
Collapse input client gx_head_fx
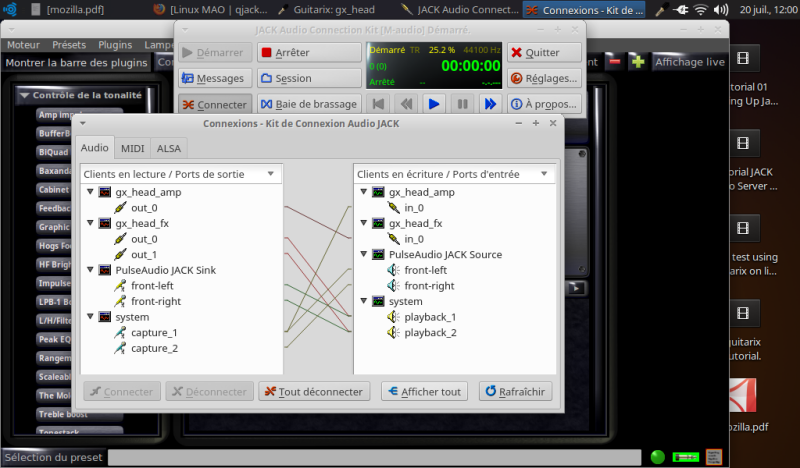pyautogui.click(x=364, y=223)
